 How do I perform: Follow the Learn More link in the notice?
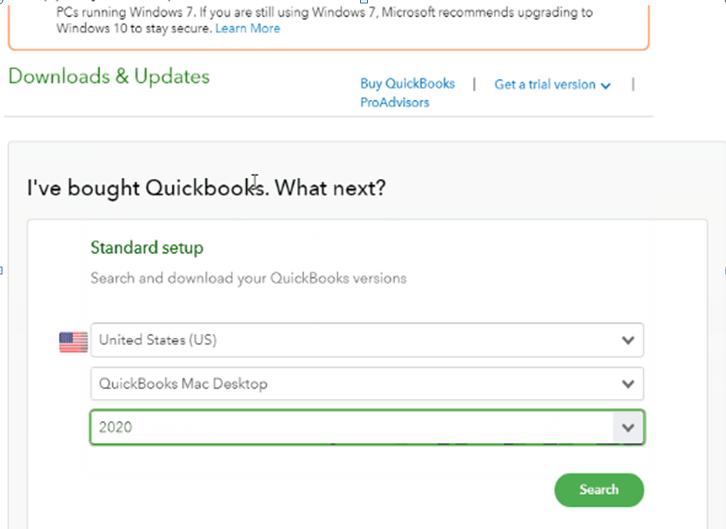pos(250,28)
